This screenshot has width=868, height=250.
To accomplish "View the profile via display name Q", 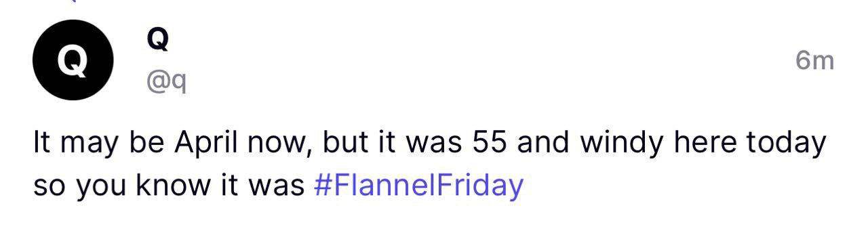I will pyautogui.click(x=157, y=41).
